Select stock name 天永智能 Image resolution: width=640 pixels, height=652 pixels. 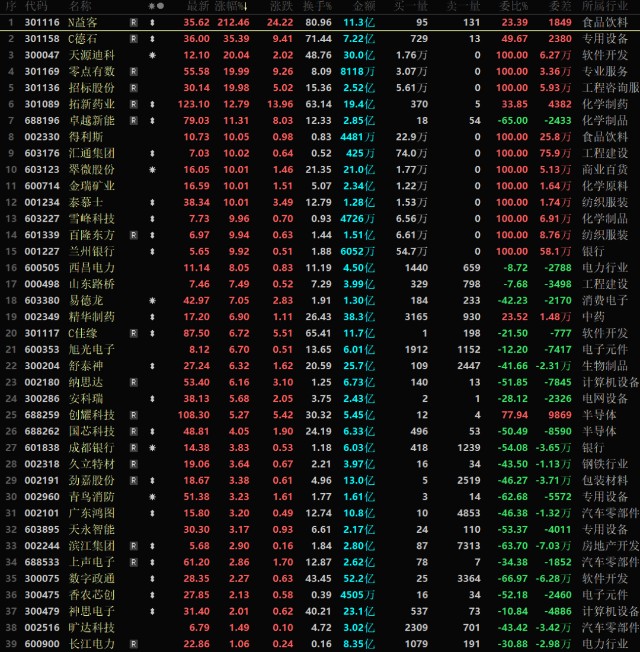92,530
